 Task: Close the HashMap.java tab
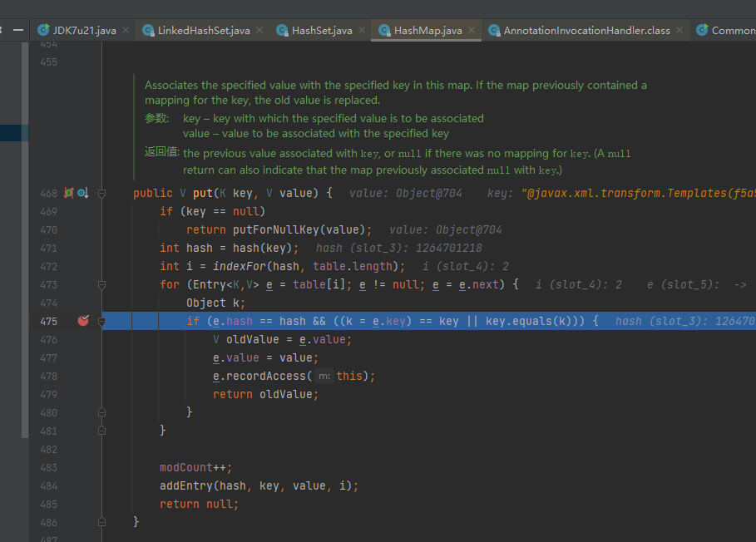pyautogui.click(x=472, y=30)
